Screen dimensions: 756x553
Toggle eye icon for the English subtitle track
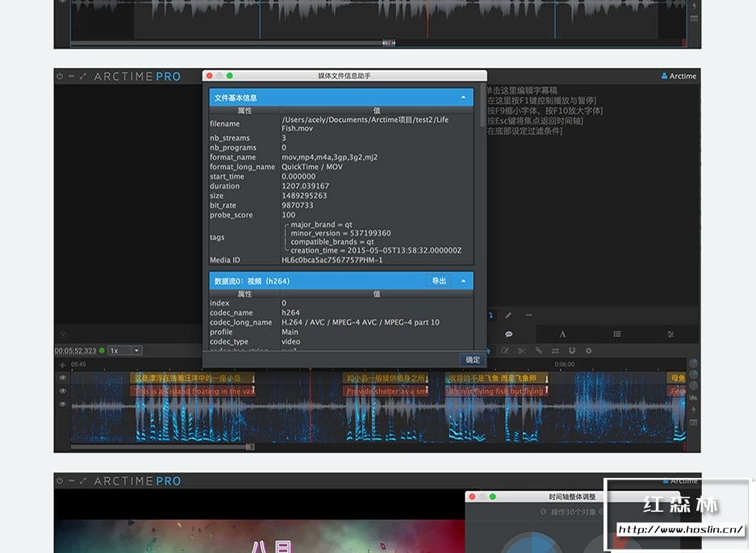(62, 391)
